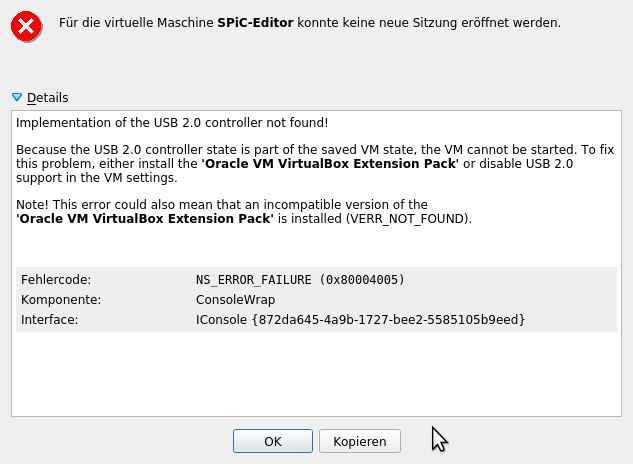The image size is (633, 464).
Task: Collapse the Details disclosure triangle
Action: click(x=16, y=97)
